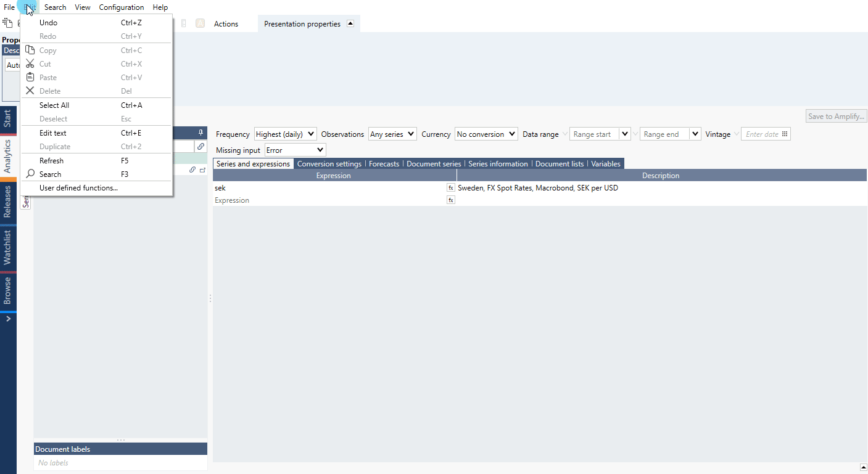This screenshot has width=868, height=474.
Task: Open formula editor for the sek expression
Action: coord(451,187)
